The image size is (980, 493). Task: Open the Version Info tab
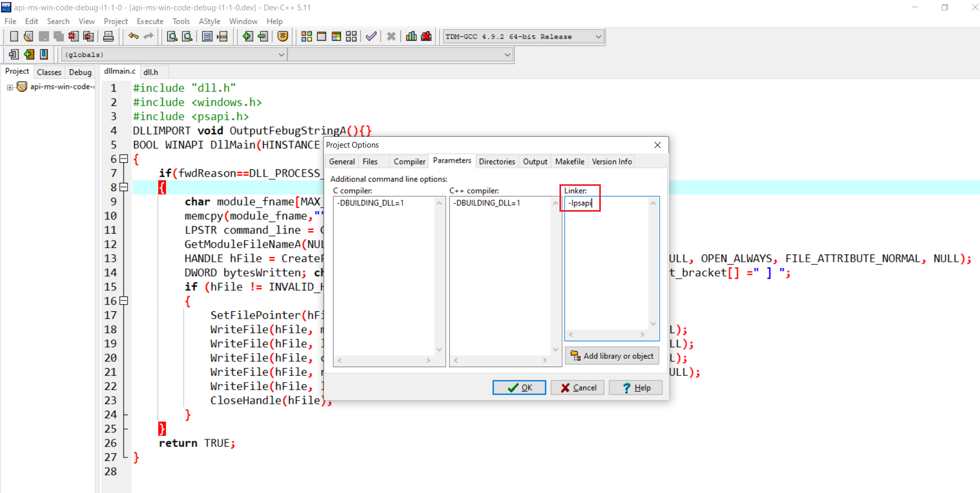click(612, 162)
